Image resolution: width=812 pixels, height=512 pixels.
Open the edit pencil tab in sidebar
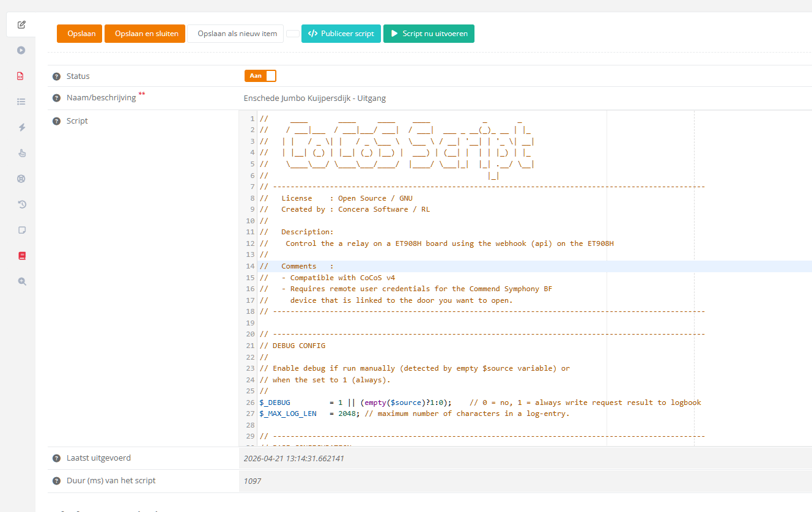21,25
